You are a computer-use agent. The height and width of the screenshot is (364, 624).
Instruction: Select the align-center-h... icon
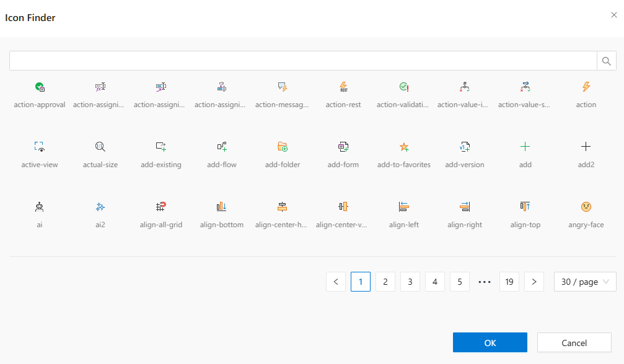[283, 207]
